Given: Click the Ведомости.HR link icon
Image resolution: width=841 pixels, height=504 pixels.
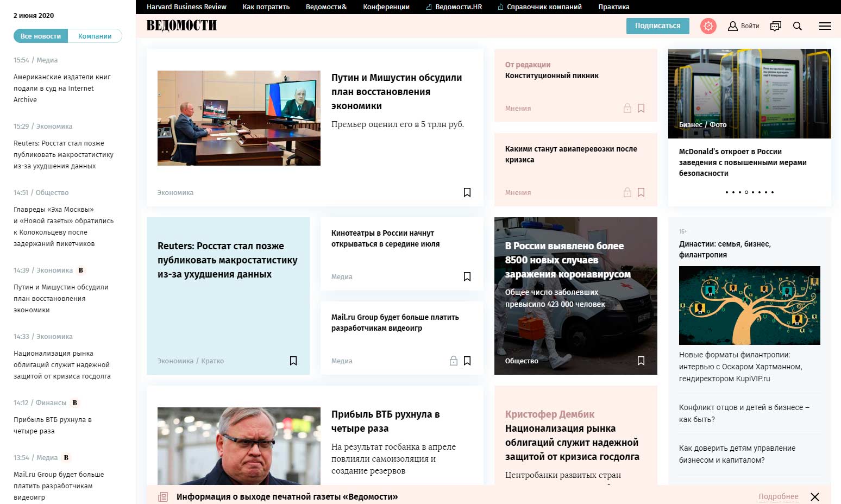Looking at the screenshot, I should coord(429,7).
